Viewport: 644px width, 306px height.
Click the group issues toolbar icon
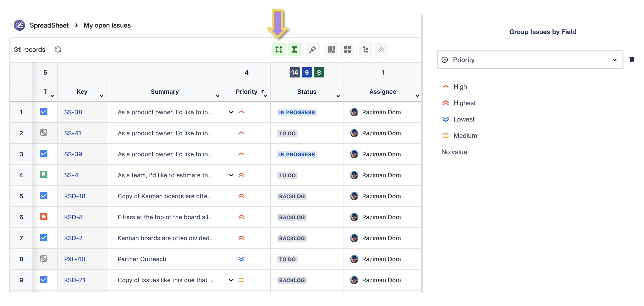click(278, 50)
